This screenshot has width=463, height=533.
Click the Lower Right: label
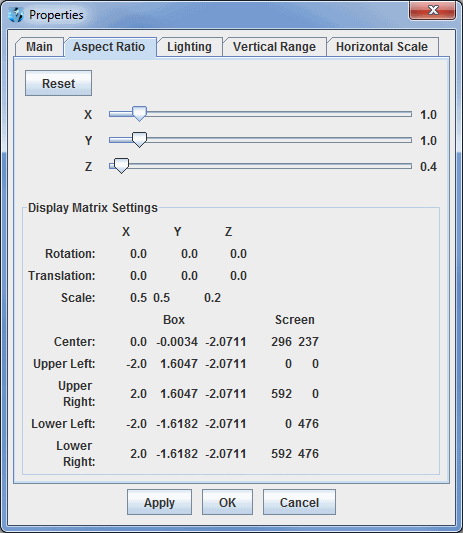pos(76,453)
